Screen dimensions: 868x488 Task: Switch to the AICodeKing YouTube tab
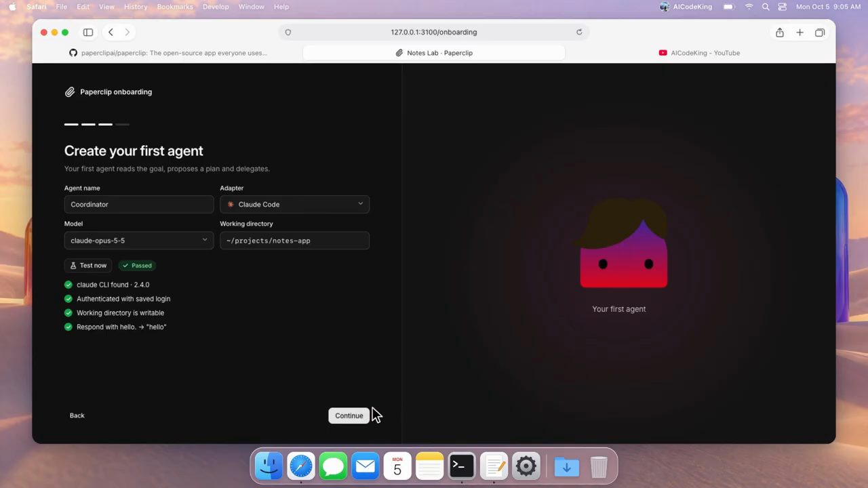coord(699,53)
